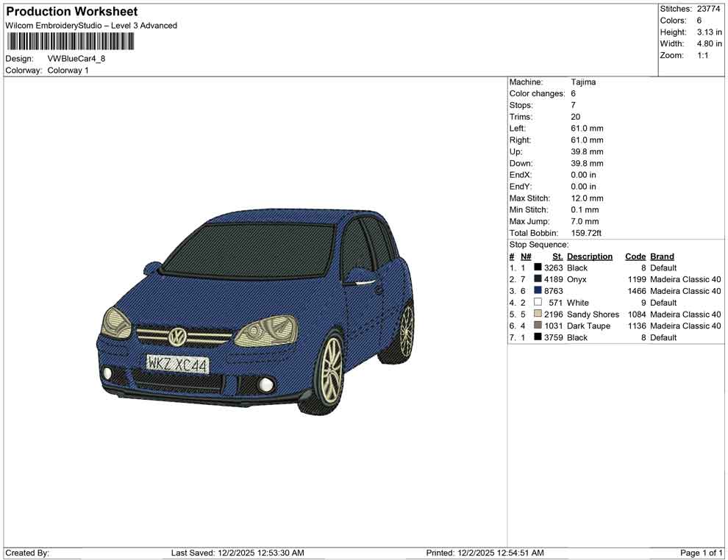Click the Trims value '20'

[x=576, y=117]
